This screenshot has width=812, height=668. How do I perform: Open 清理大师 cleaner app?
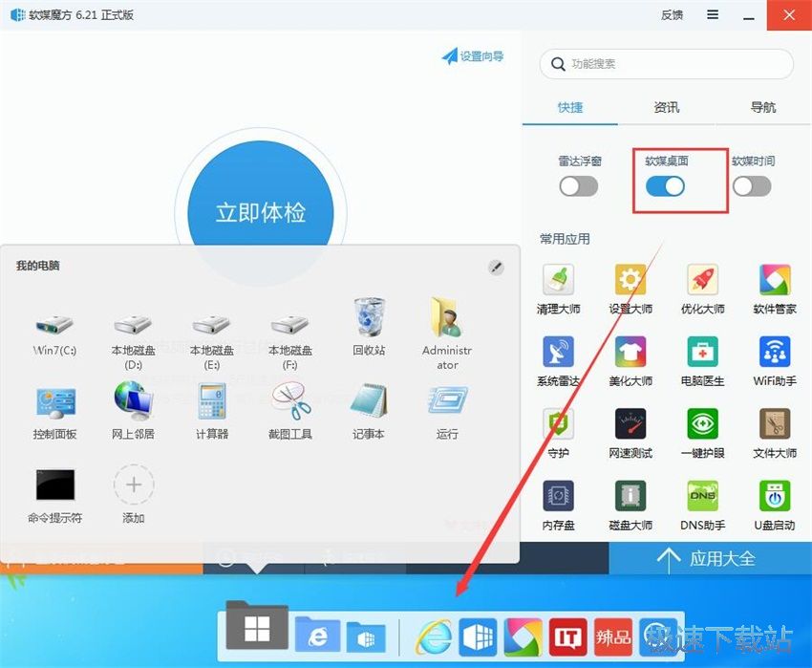point(558,280)
